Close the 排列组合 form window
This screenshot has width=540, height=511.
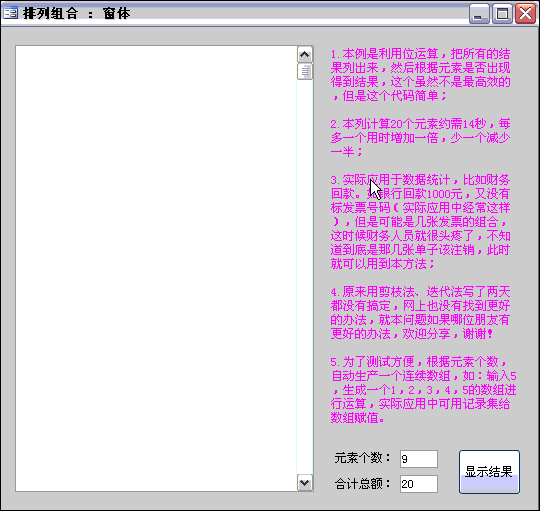coord(525,14)
